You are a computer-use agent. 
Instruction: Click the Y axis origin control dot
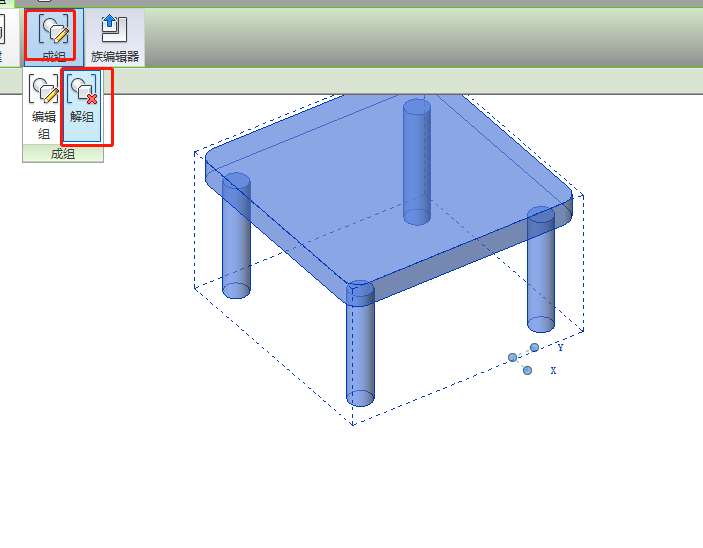click(534, 348)
